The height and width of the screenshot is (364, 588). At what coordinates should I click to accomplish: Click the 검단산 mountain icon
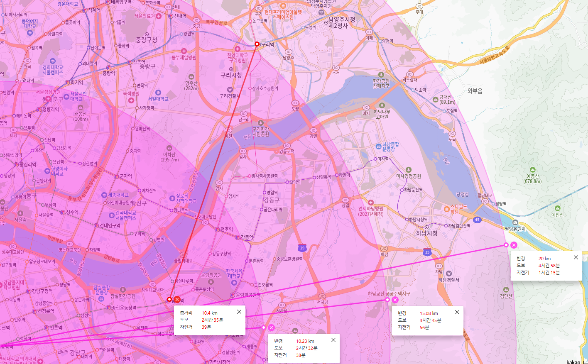click(506, 290)
